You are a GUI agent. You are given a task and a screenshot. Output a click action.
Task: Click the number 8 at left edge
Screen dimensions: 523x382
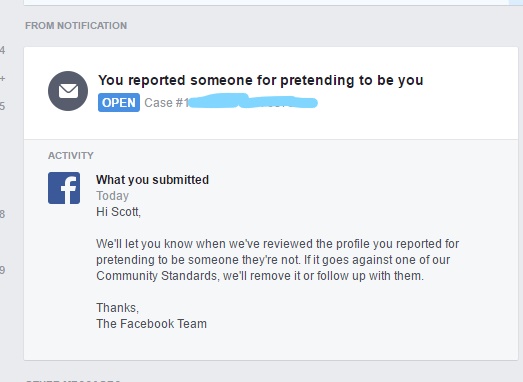click(2, 214)
